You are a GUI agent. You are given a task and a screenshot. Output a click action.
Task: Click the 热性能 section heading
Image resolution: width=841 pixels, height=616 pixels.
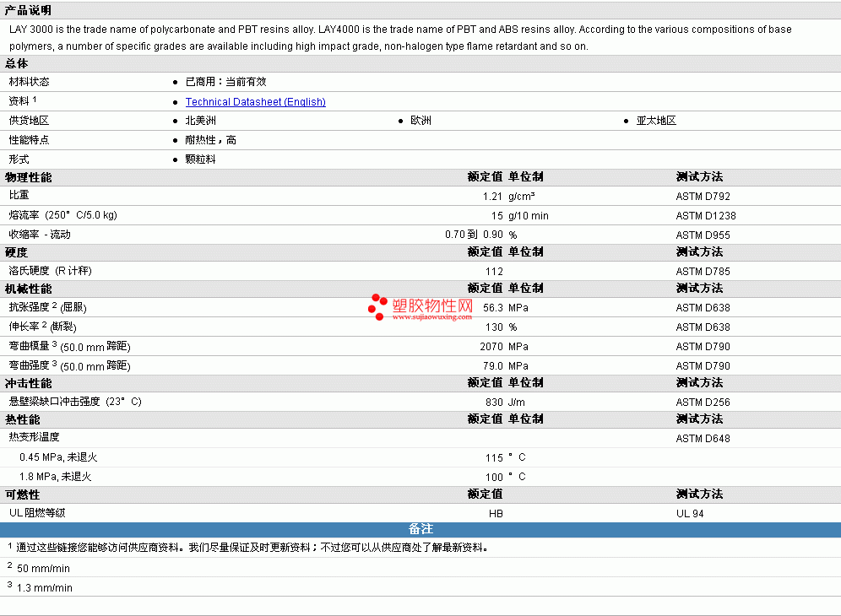point(23,419)
